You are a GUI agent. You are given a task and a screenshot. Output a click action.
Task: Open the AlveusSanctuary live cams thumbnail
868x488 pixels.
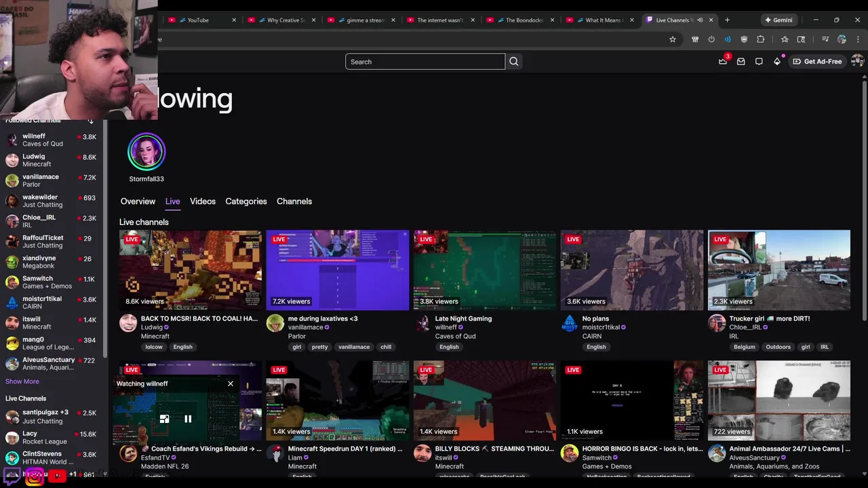pos(779,401)
